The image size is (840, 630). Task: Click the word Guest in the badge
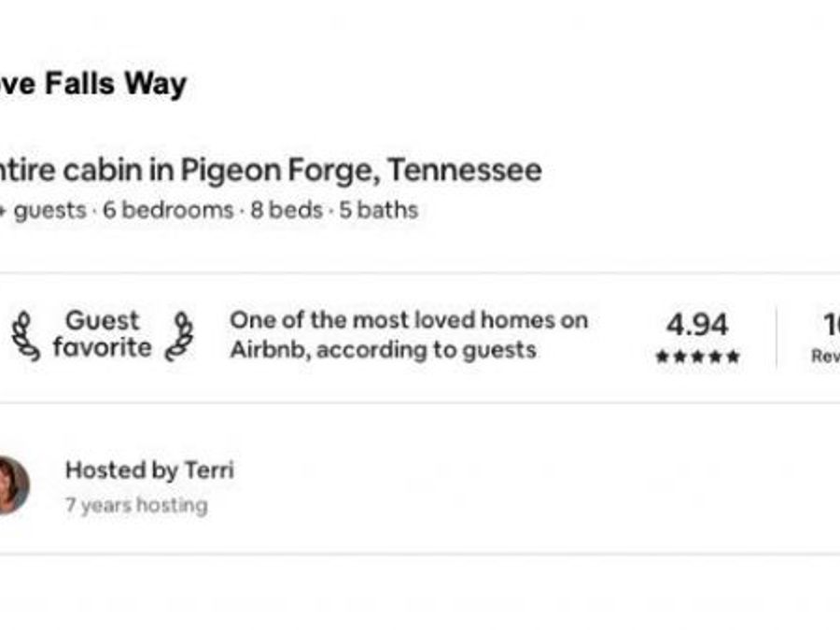[x=103, y=321]
